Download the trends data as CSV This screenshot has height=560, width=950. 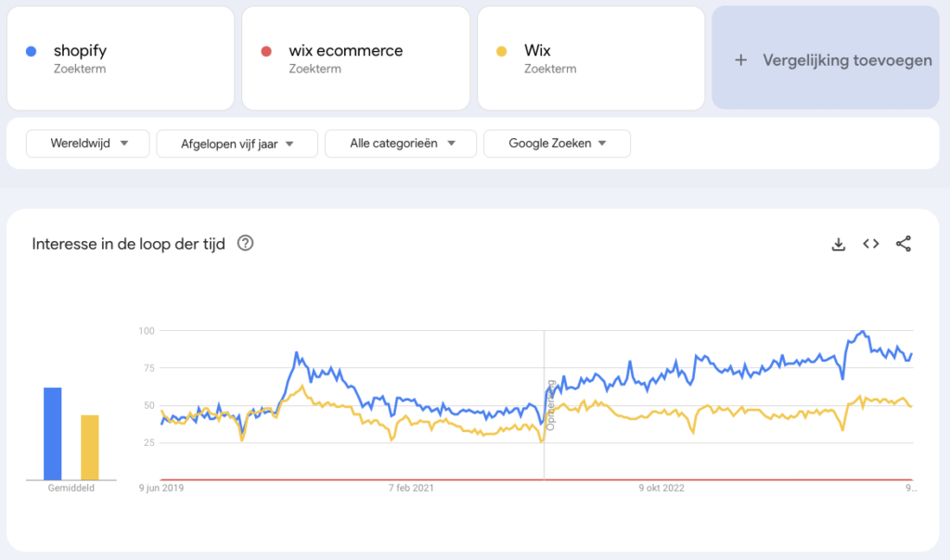pyautogui.click(x=839, y=243)
